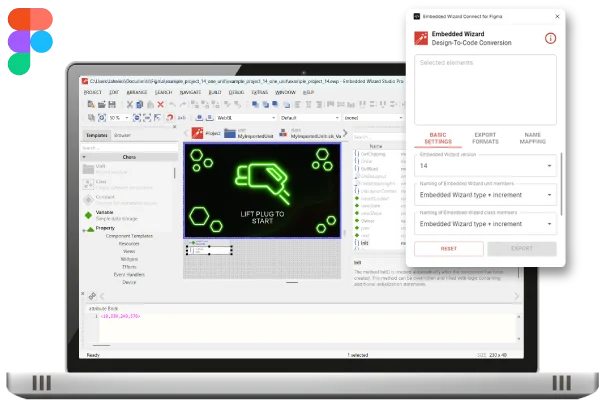This screenshot has width=600, height=400.
Task: Open Embedded Wizard version dropdown showing 14
Action: pos(486,166)
